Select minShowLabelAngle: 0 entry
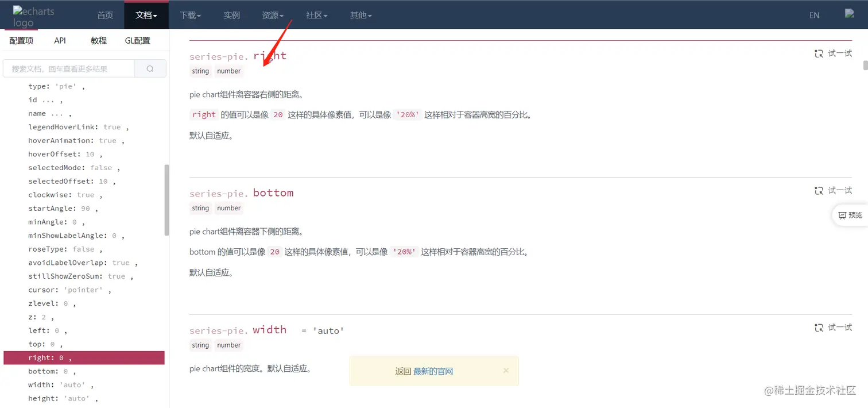 point(76,236)
